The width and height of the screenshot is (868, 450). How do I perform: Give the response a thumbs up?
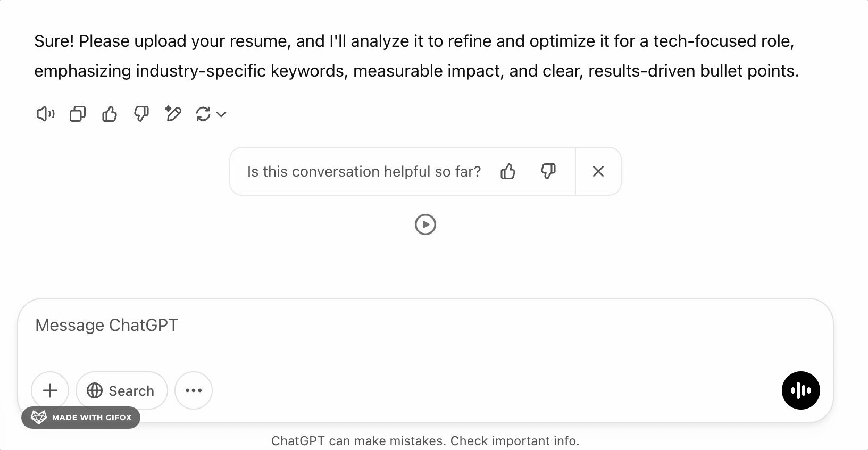(x=109, y=114)
